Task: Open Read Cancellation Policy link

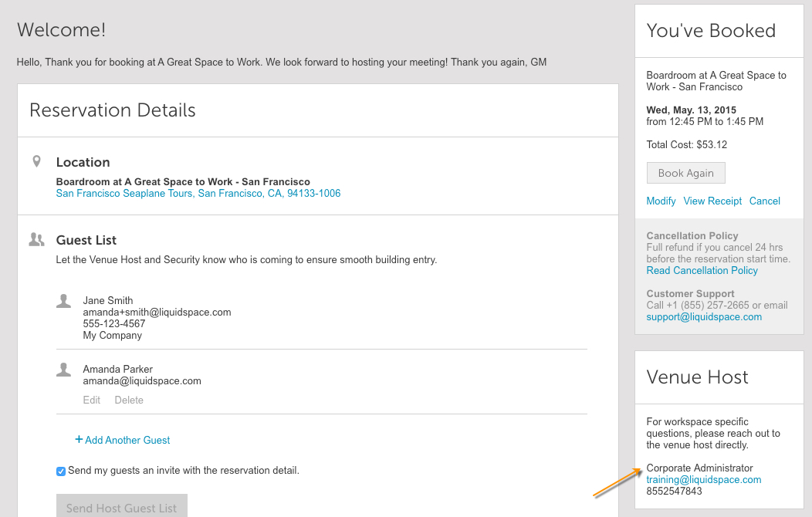Action: (702, 271)
